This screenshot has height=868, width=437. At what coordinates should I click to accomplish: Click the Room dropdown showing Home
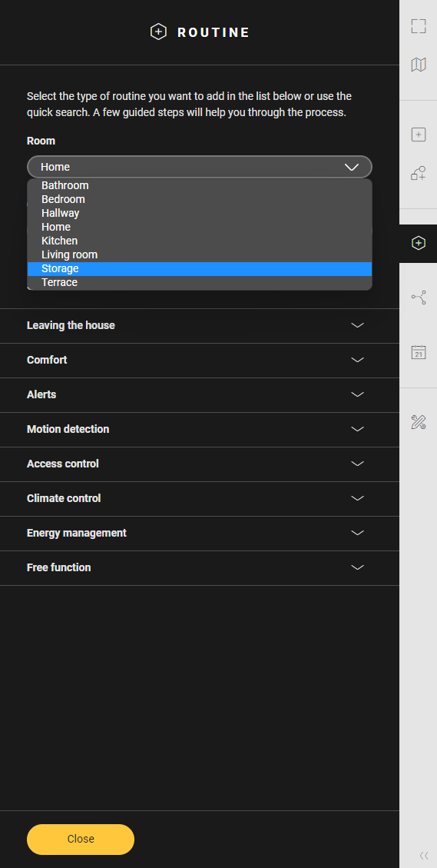pyautogui.click(x=200, y=167)
